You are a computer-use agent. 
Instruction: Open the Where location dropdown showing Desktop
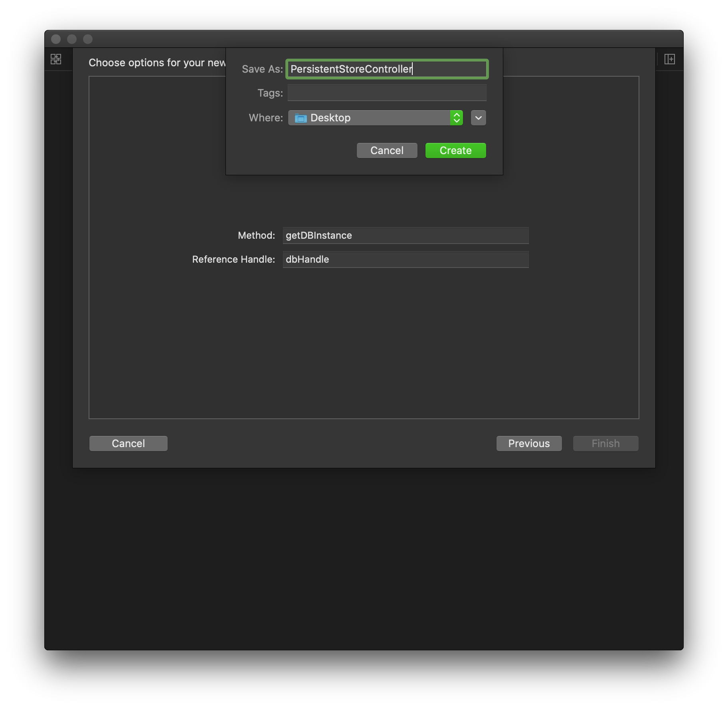click(369, 118)
